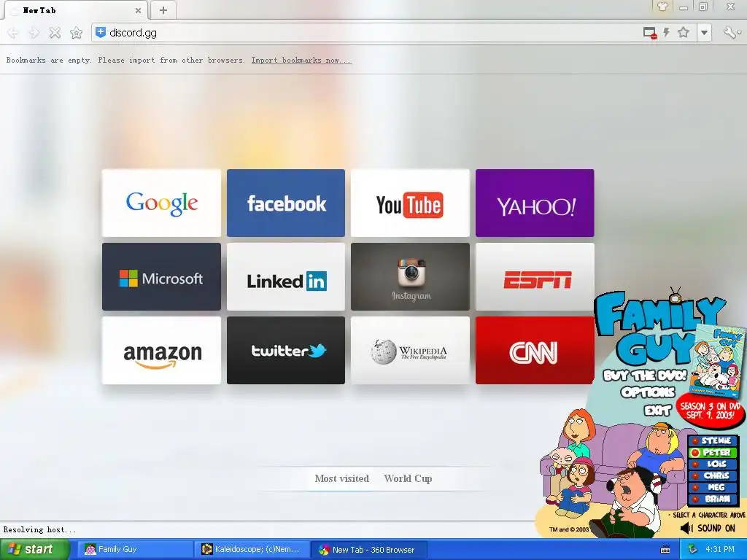Click the lightning bolt speed mode icon
This screenshot has width=747, height=560.
click(x=667, y=32)
